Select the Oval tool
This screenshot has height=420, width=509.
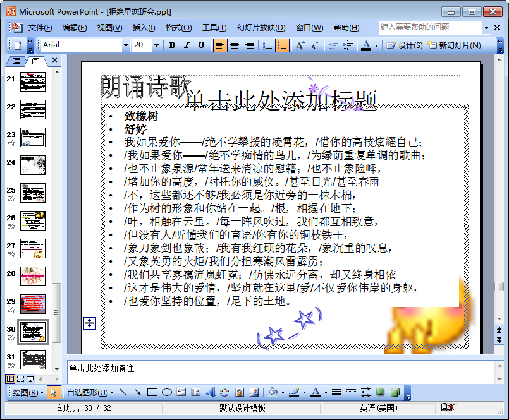pyautogui.click(x=166, y=392)
